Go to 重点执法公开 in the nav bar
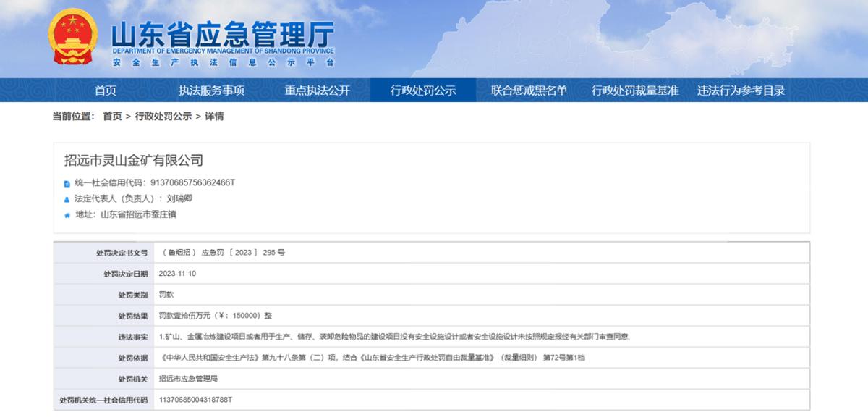Viewport: 868px width, 420px height. (317, 91)
